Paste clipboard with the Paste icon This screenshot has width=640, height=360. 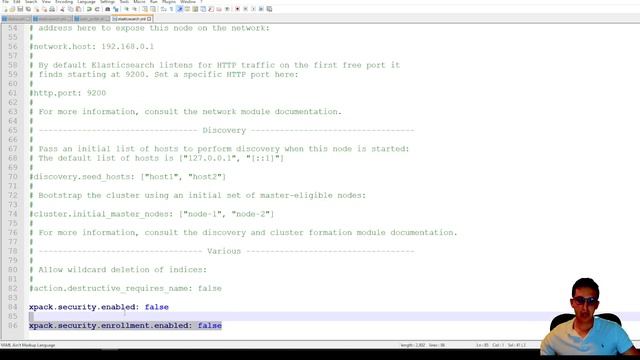tap(78, 9)
